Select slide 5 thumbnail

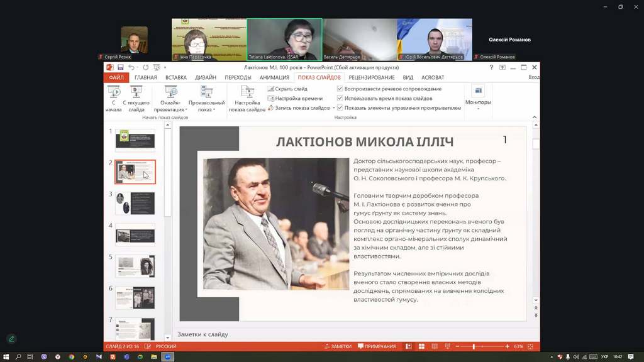(135, 266)
